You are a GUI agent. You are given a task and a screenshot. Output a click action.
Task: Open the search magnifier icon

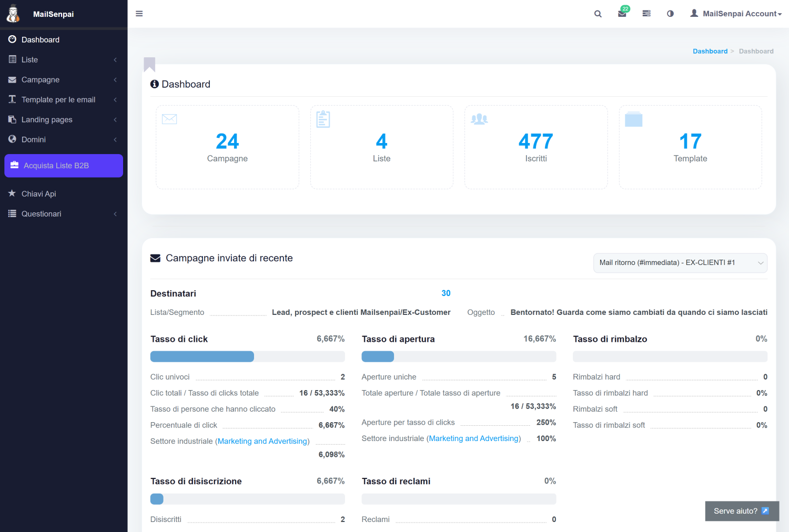coord(598,14)
